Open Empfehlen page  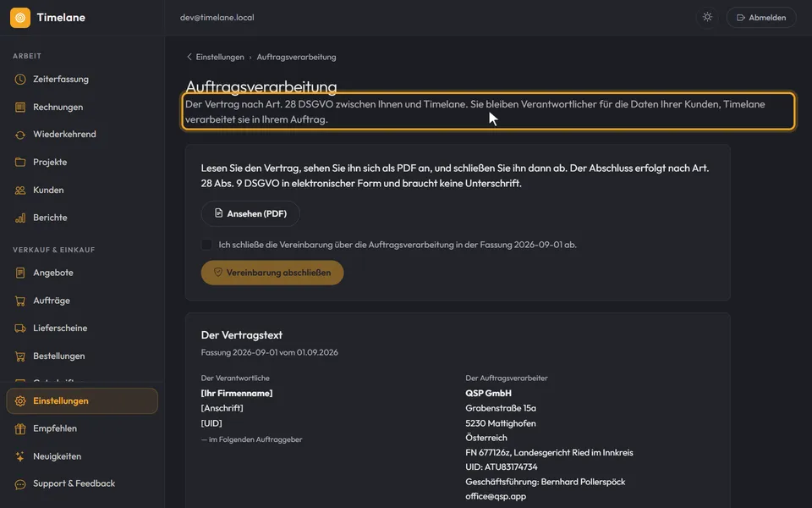click(82, 428)
